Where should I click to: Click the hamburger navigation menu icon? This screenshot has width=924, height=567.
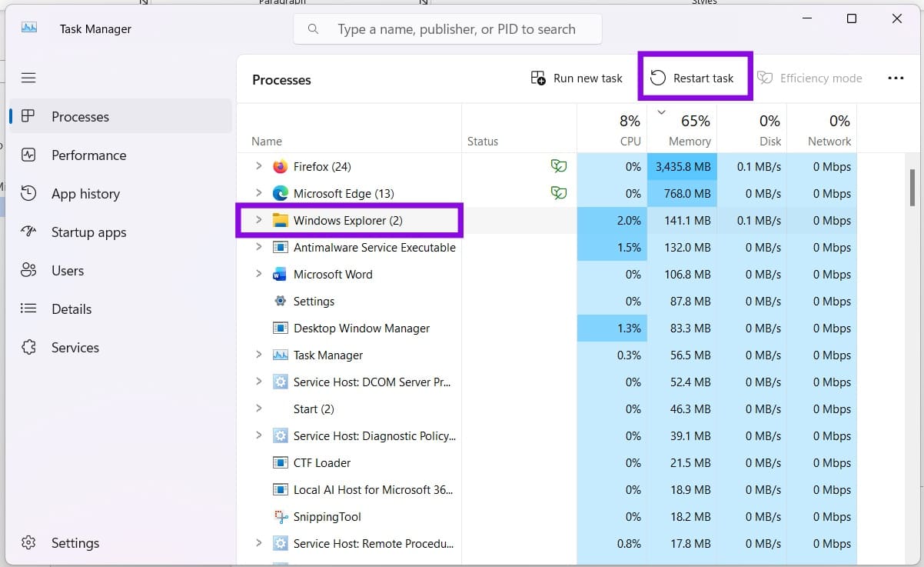28,78
